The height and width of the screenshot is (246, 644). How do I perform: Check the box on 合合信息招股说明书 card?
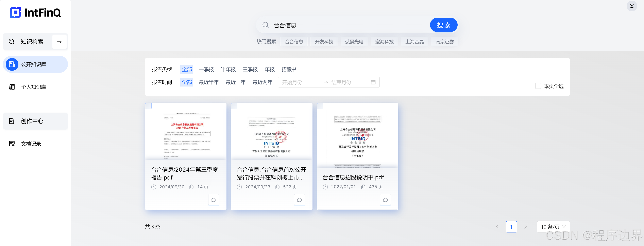pyautogui.click(x=320, y=106)
